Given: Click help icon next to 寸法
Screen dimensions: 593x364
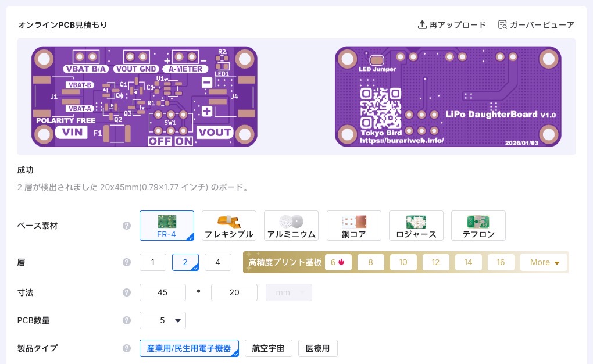Looking at the screenshot, I should click(x=127, y=292).
